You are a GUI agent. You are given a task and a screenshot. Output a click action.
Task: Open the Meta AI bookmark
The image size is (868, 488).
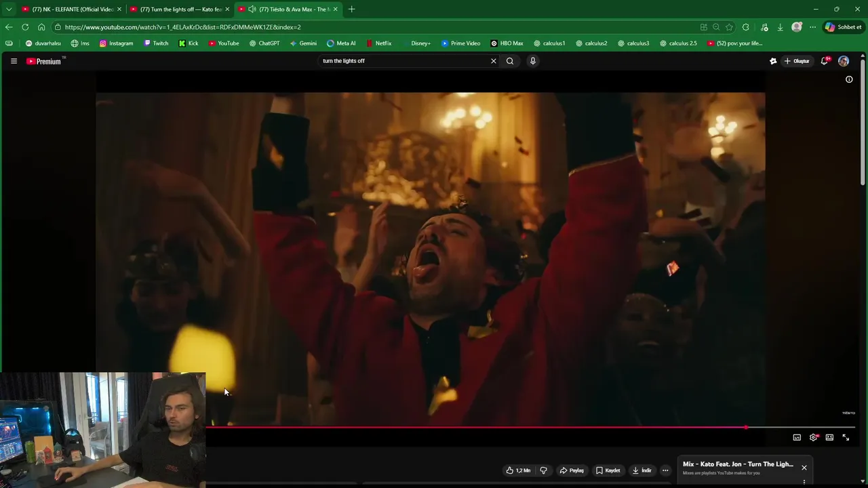341,43
